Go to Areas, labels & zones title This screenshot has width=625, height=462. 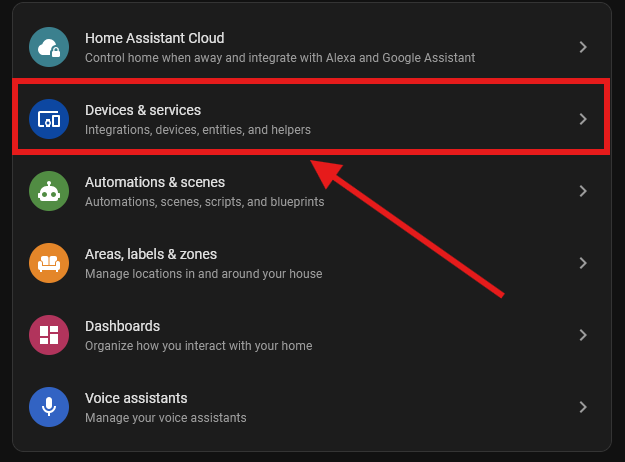pos(151,254)
